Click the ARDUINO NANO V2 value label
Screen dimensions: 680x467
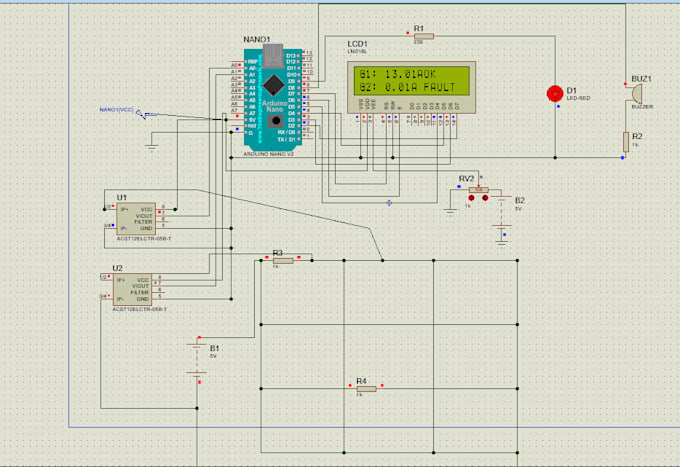pos(268,154)
